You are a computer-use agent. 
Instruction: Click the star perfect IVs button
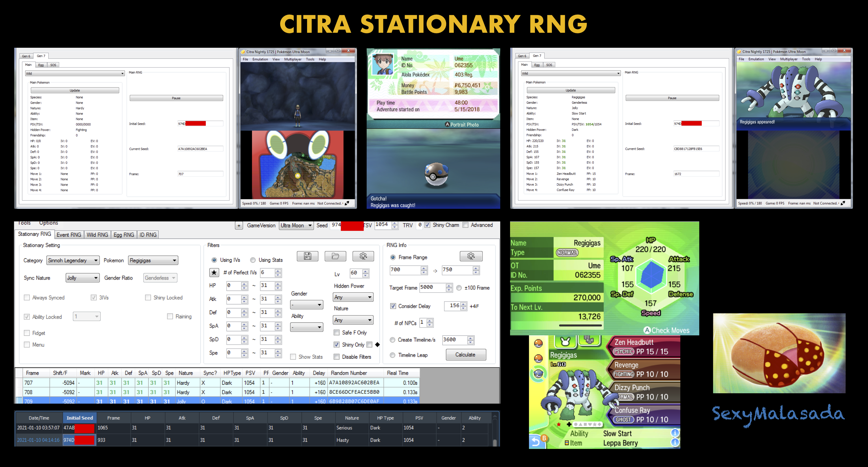click(x=214, y=272)
